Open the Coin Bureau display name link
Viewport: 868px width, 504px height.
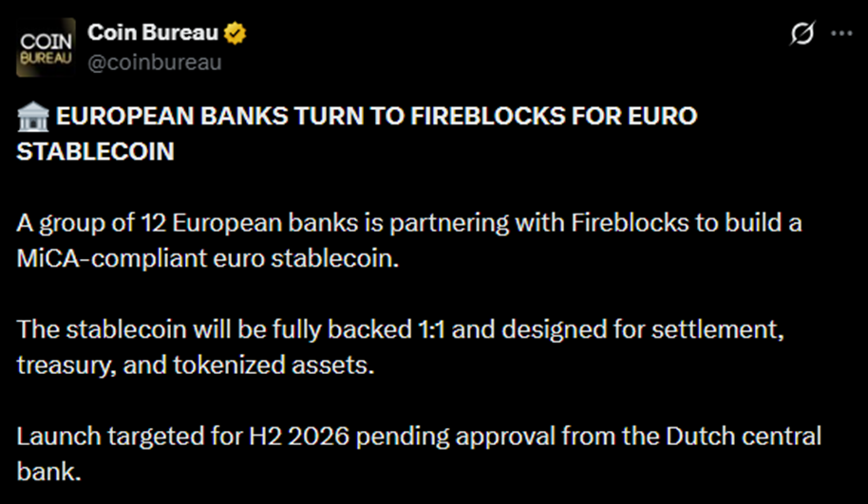(x=153, y=33)
